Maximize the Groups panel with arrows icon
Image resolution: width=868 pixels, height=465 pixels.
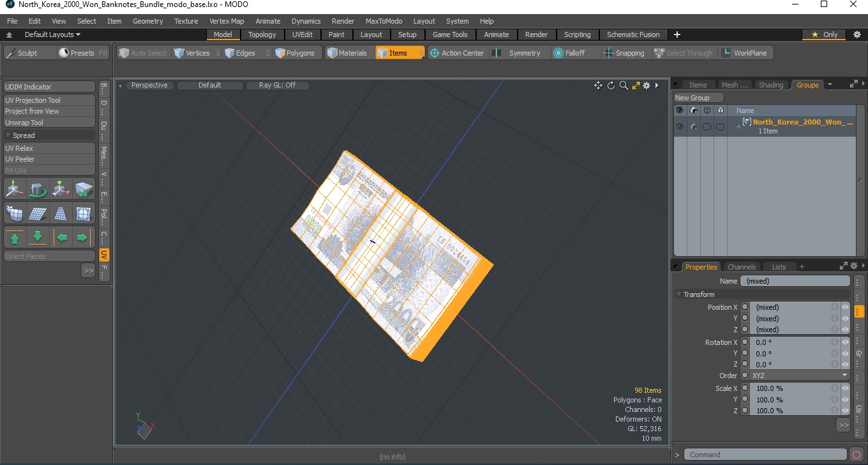tap(853, 84)
